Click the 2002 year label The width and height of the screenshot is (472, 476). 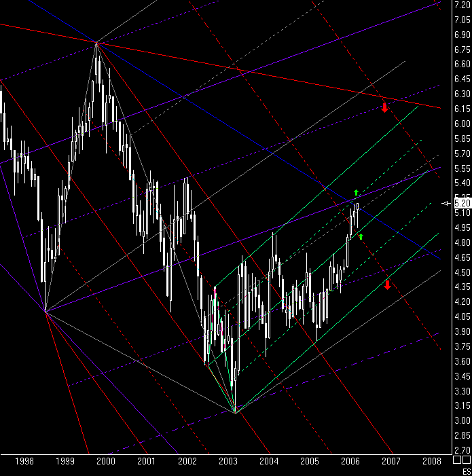(187, 462)
